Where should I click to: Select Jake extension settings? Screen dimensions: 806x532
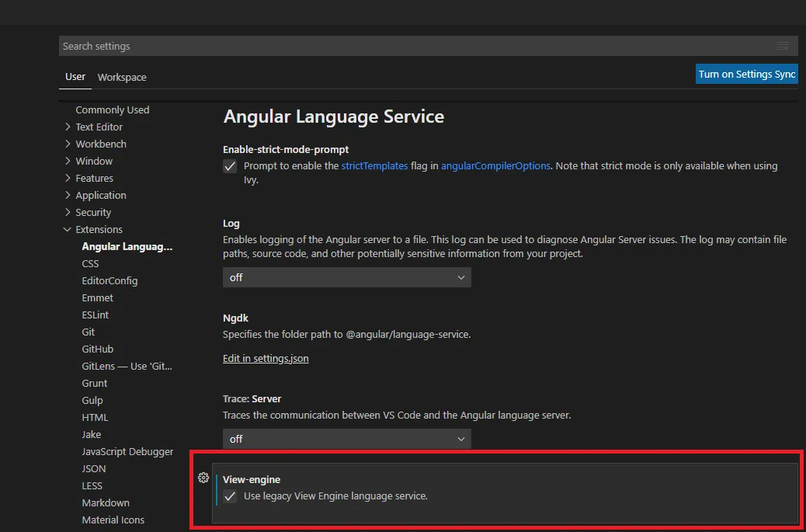pyautogui.click(x=92, y=434)
